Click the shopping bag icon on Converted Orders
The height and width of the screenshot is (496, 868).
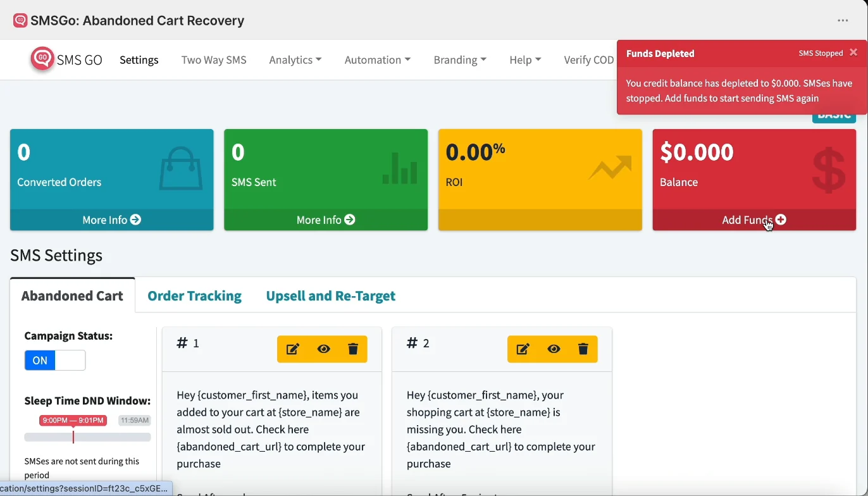181,168
